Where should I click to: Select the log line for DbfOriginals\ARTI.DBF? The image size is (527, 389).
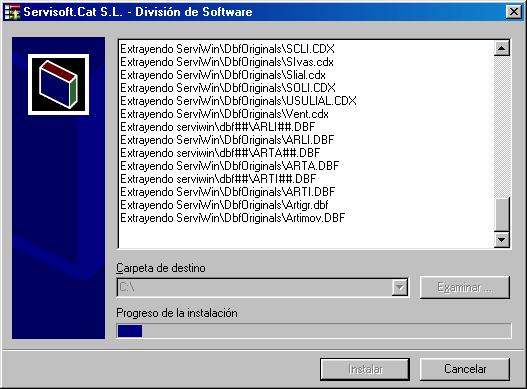pyautogui.click(x=228, y=192)
